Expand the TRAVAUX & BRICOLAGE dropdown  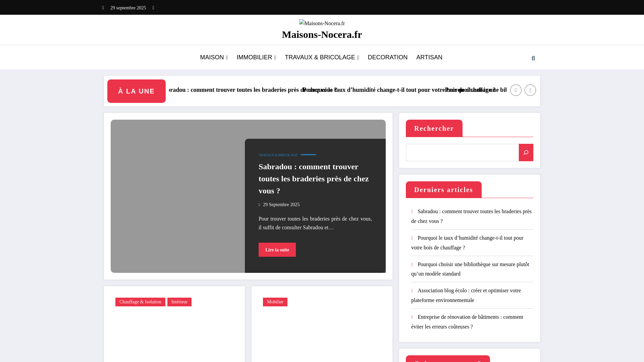(321, 57)
